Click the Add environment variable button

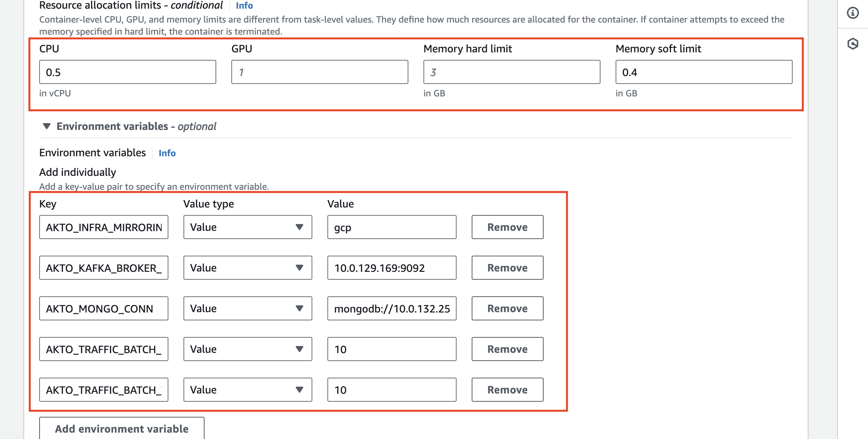click(121, 428)
